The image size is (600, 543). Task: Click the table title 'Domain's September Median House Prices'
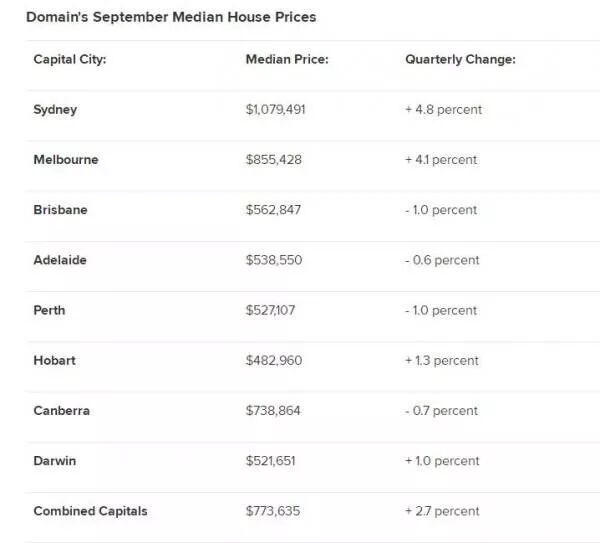pos(171,17)
